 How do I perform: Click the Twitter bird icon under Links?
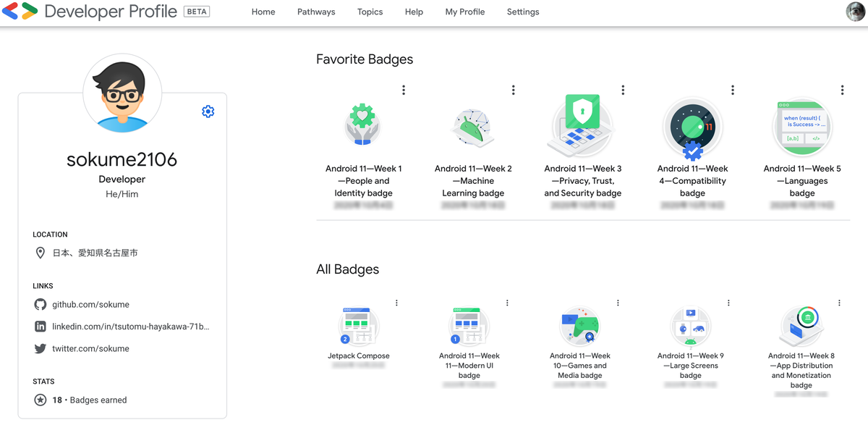click(x=41, y=348)
